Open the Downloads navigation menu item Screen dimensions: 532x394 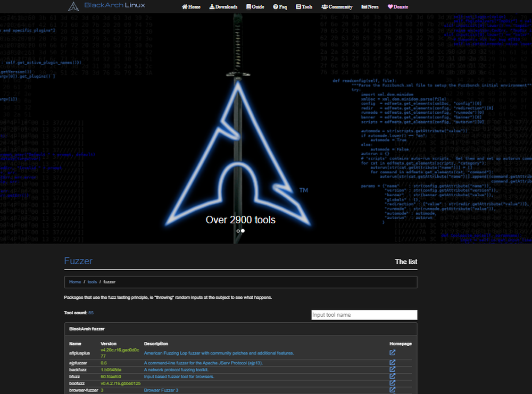tap(223, 7)
